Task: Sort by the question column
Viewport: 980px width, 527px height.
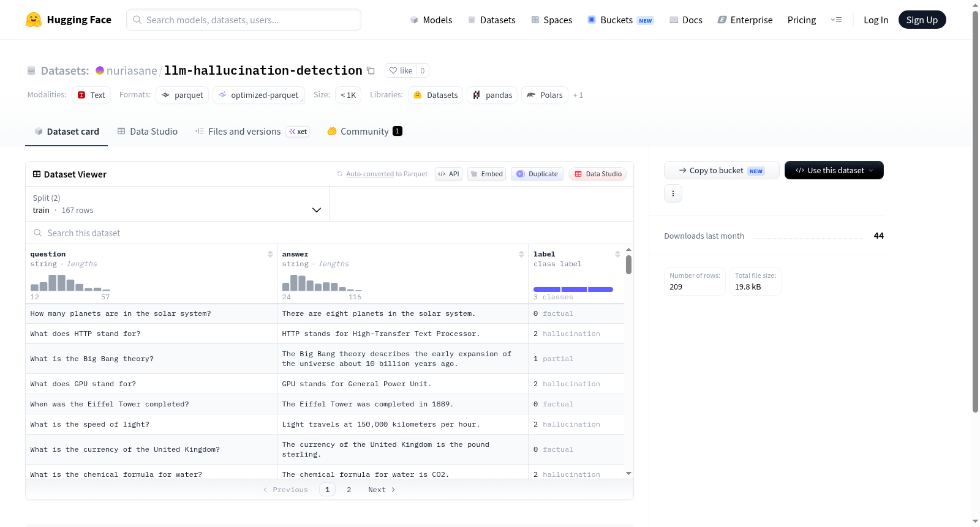Action: (270, 254)
